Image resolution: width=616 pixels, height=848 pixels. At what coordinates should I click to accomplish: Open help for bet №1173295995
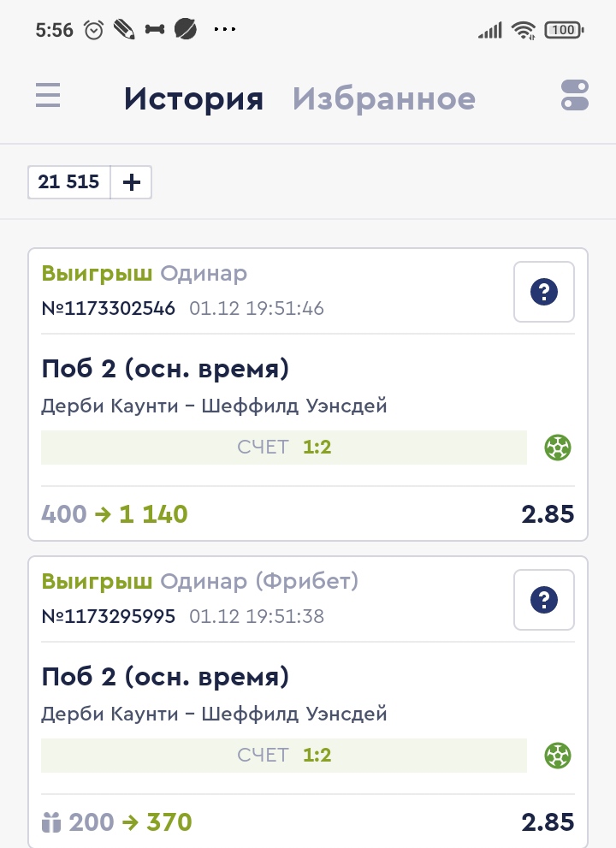click(x=544, y=600)
